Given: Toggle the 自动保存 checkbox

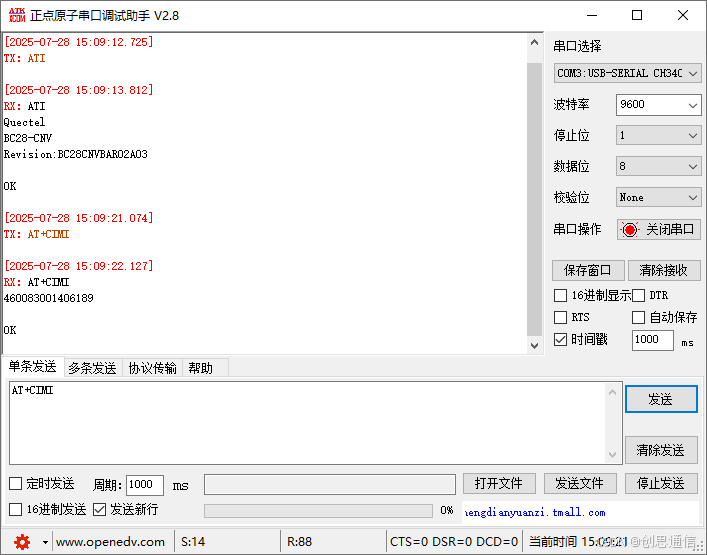Looking at the screenshot, I should tap(638, 317).
